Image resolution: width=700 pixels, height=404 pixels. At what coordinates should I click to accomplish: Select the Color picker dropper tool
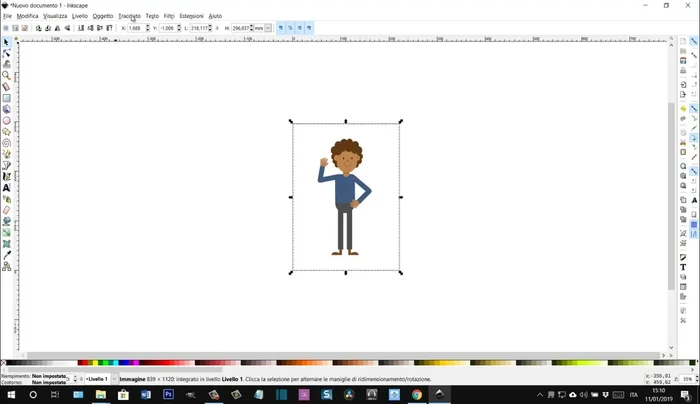pos(6,255)
